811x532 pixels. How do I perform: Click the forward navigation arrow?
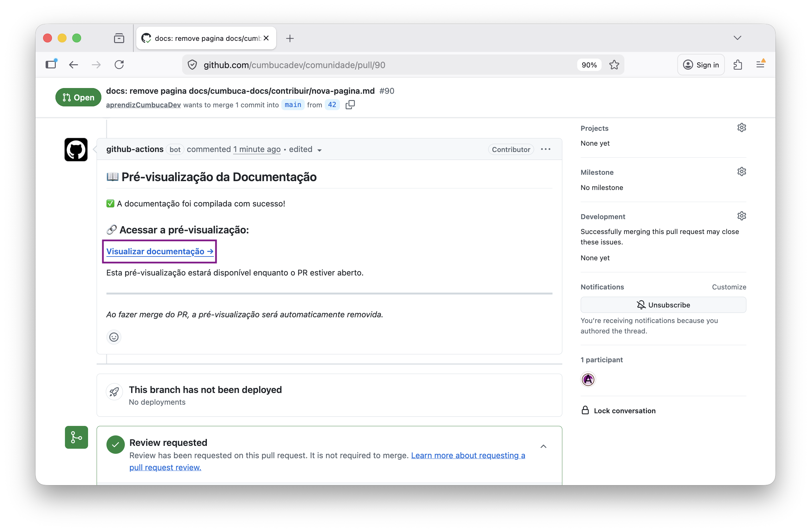coord(96,65)
